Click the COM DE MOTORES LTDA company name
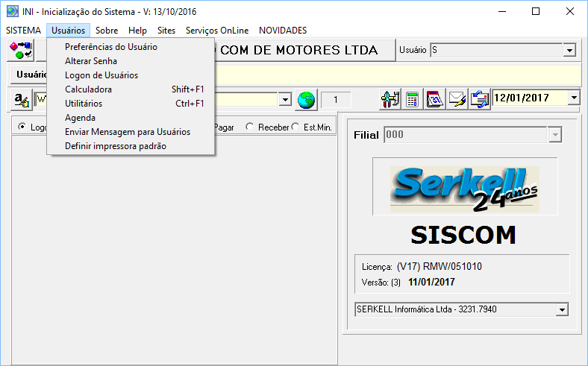The image size is (588, 366). (x=299, y=50)
